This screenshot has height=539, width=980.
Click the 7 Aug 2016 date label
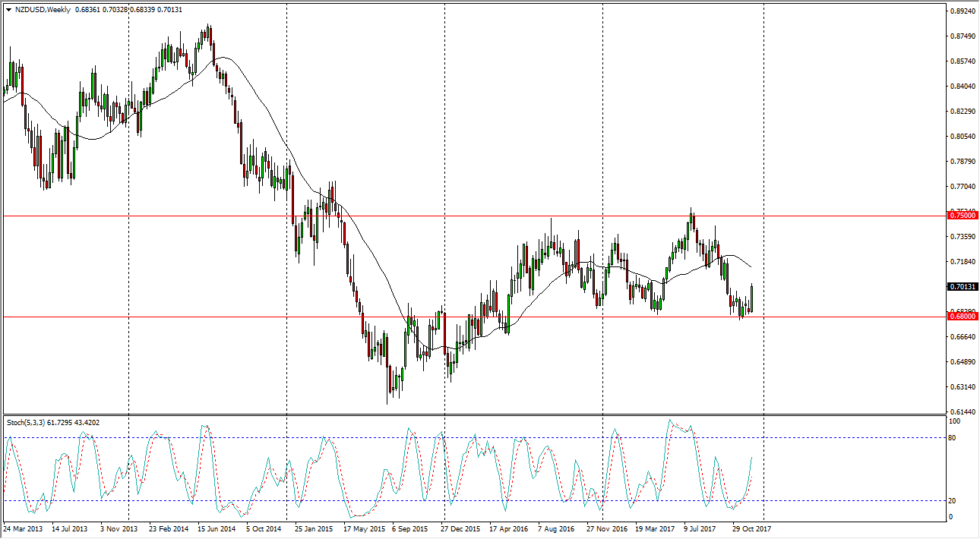point(558,528)
